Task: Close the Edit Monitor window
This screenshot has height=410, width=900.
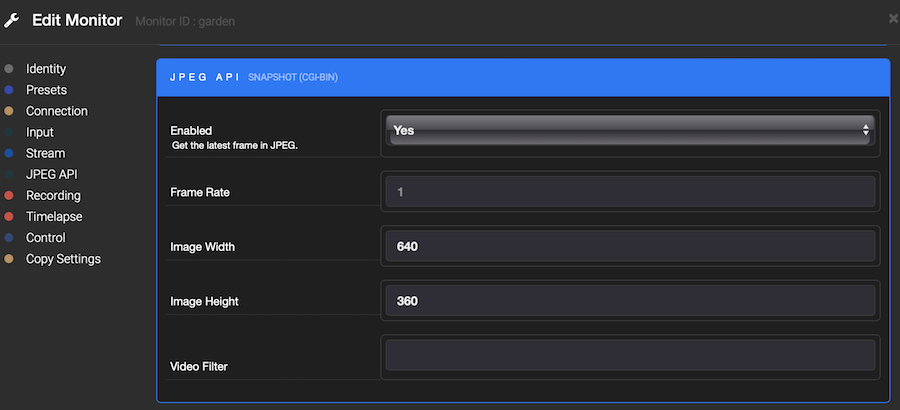Action: (x=892, y=19)
